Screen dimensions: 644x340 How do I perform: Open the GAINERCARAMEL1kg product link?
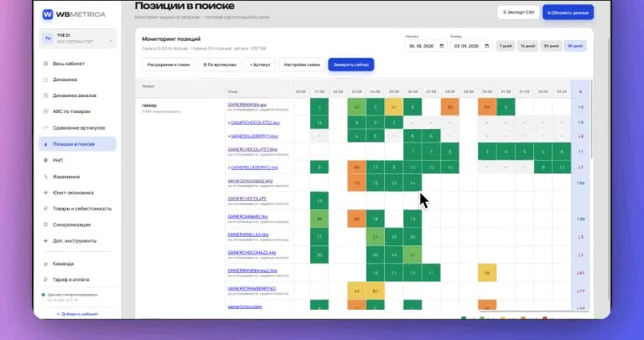[x=247, y=217]
